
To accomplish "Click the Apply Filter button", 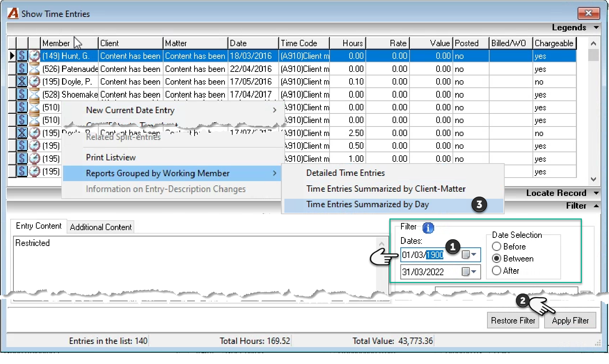I will pos(570,321).
